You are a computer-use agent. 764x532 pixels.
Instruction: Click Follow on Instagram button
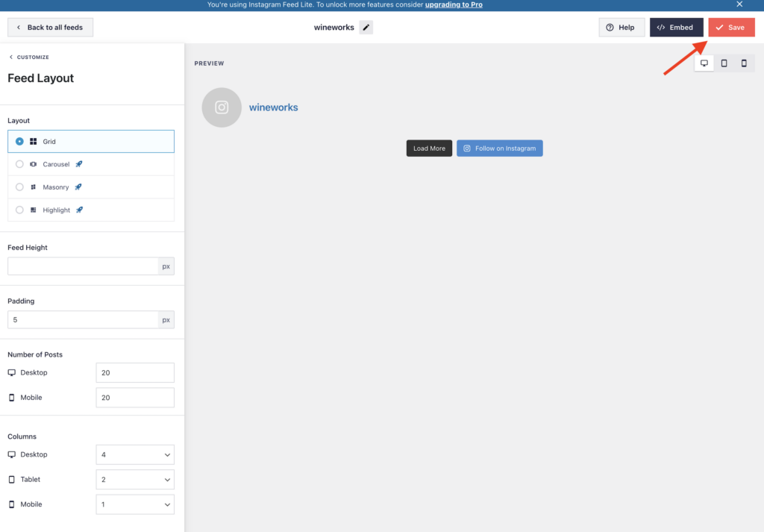point(499,148)
